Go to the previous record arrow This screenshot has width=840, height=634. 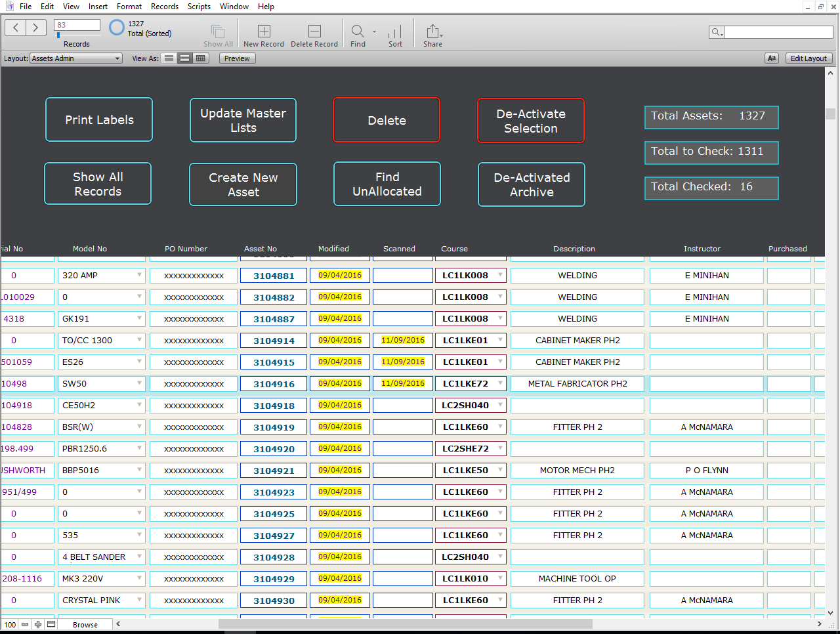point(16,28)
